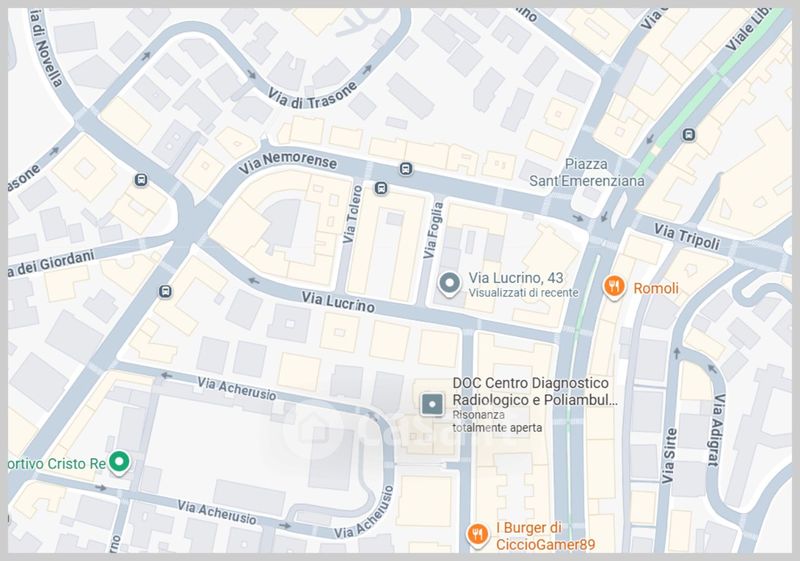Viewport: 800px width, 561px height.
Task: Click the bus stop below Via dei Giordani
Action: pos(165,292)
